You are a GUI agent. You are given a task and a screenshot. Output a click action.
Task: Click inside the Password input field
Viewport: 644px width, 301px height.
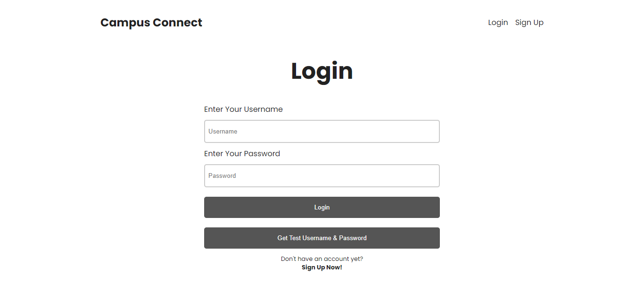coord(322,176)
